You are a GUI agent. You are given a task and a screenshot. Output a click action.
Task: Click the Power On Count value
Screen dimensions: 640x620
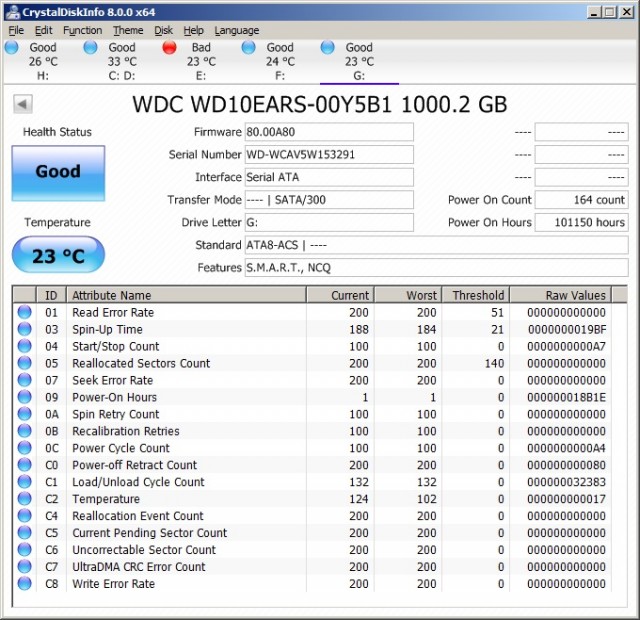point(581,200)
